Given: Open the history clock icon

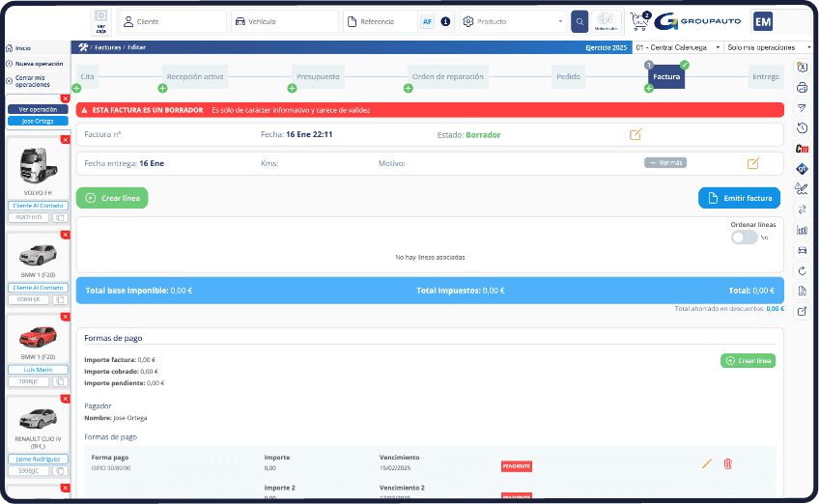Looking at the screenshot, I should tap(803, 128).
